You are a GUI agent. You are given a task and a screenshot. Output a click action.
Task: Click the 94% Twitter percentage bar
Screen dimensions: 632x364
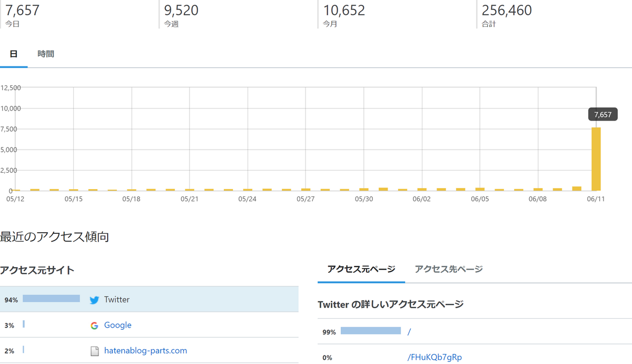point(51,299)
